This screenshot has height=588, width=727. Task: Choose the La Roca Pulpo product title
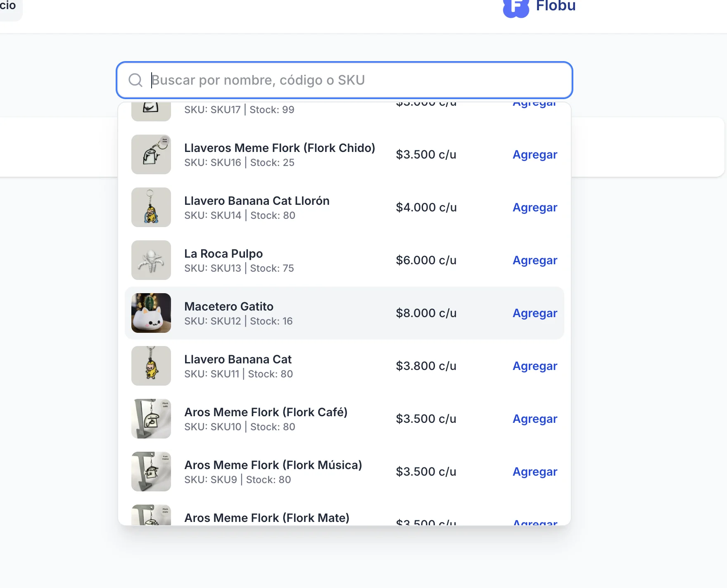pos(223,254)
